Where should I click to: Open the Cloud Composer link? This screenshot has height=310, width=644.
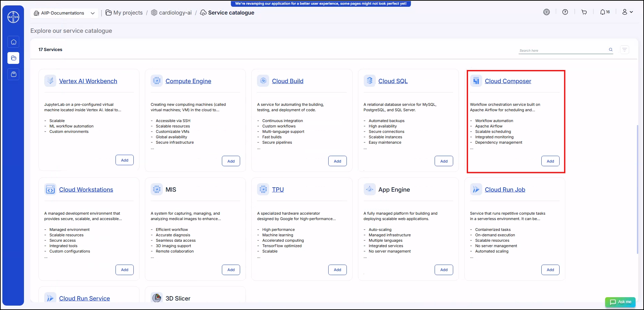[508, 81]
